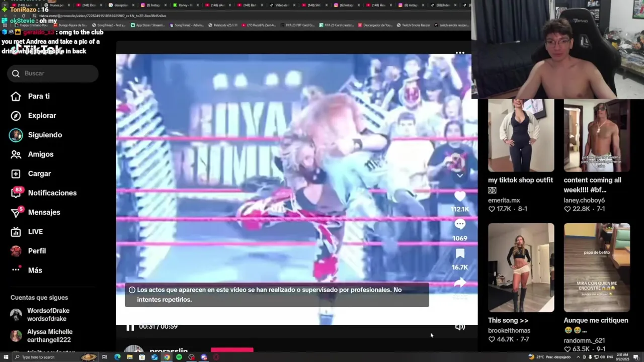
Task: Open the Amigos section
Action: point(32,154)
